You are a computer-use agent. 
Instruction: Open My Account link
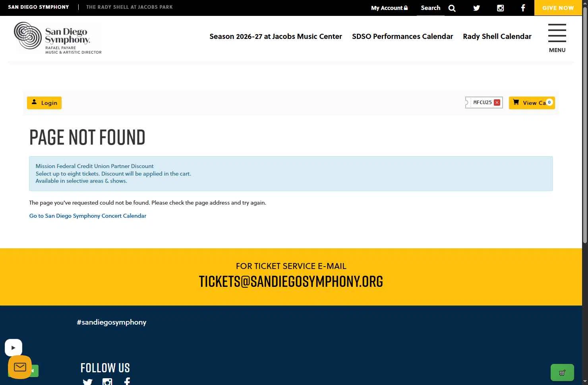point(389,8)
